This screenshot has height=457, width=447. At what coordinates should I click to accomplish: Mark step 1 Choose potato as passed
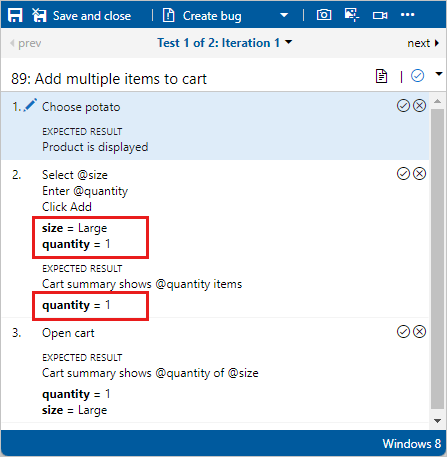pyautogui.click(x=403, y=106)
